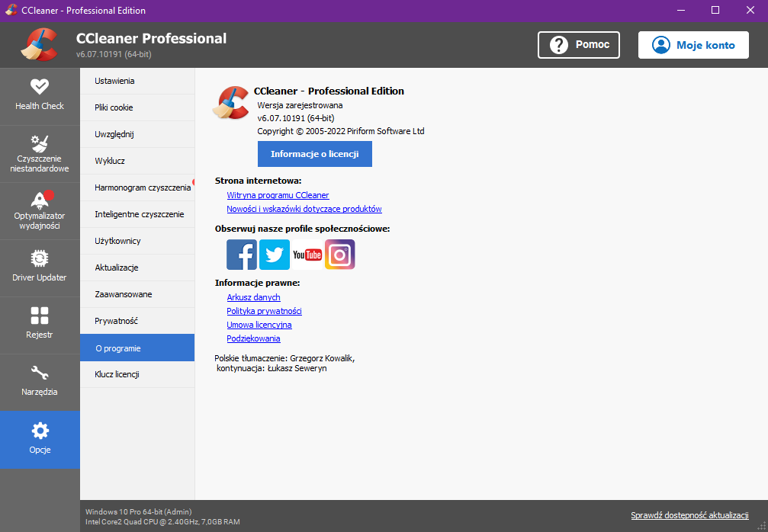Open the Narzędzia tools section

tap(40, 383)
